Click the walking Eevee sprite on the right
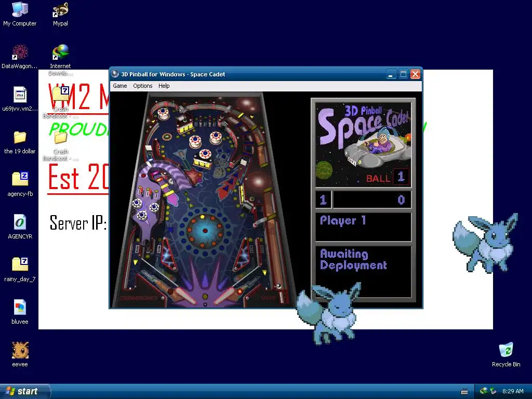This screenshot has width=532, height=399. (x=486, y=243)
